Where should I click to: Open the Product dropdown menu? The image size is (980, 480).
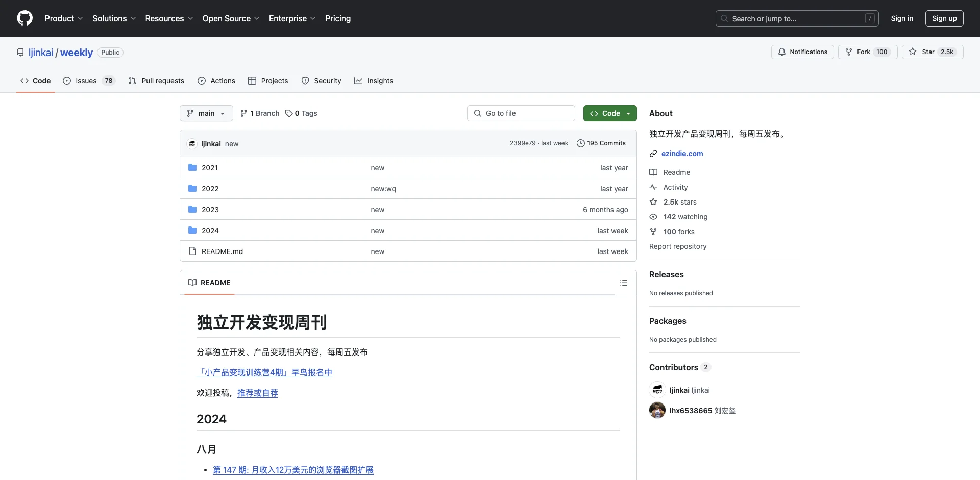(64, 18)
